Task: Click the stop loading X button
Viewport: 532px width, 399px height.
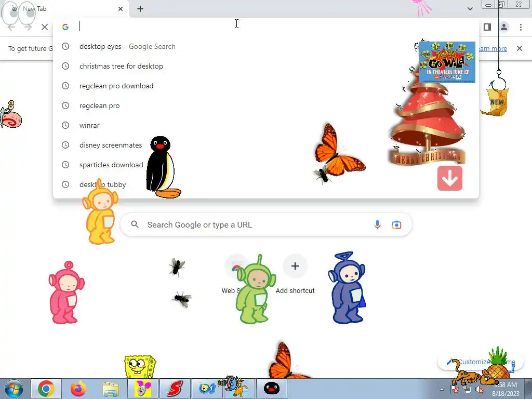Action: point(45,27)
